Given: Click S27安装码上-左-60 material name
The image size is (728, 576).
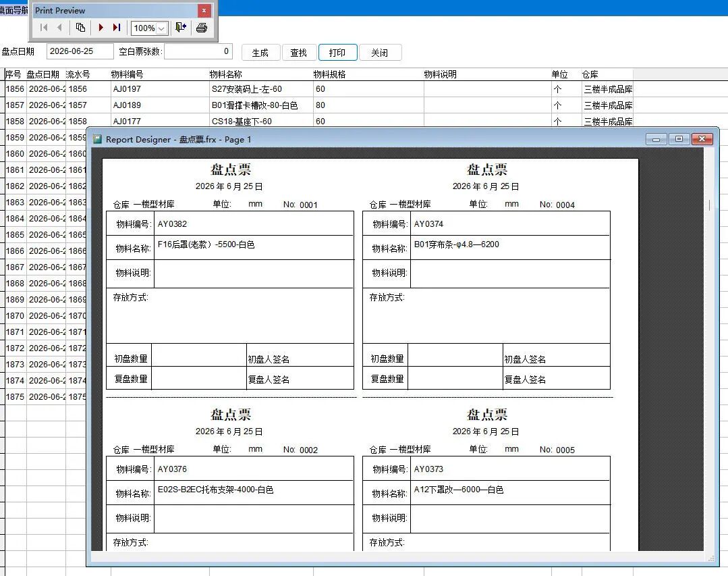Looking at the screenshot, I should click(246, 89).
